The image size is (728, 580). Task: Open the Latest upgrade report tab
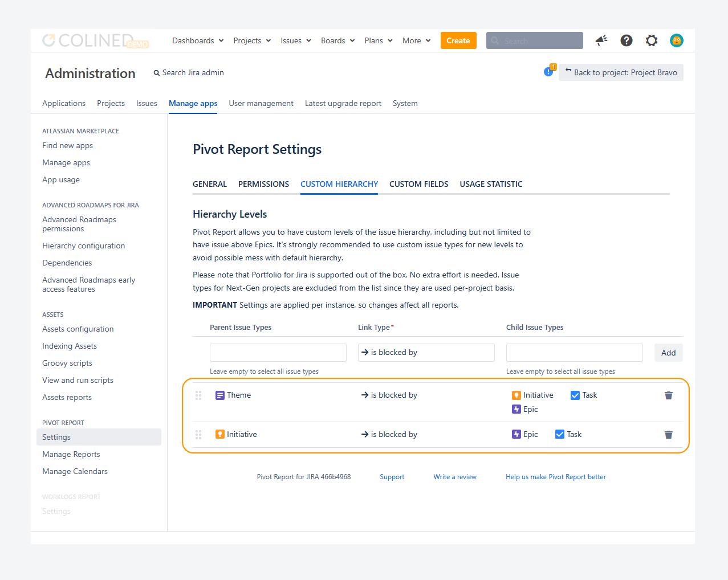(x=343, y=103)
